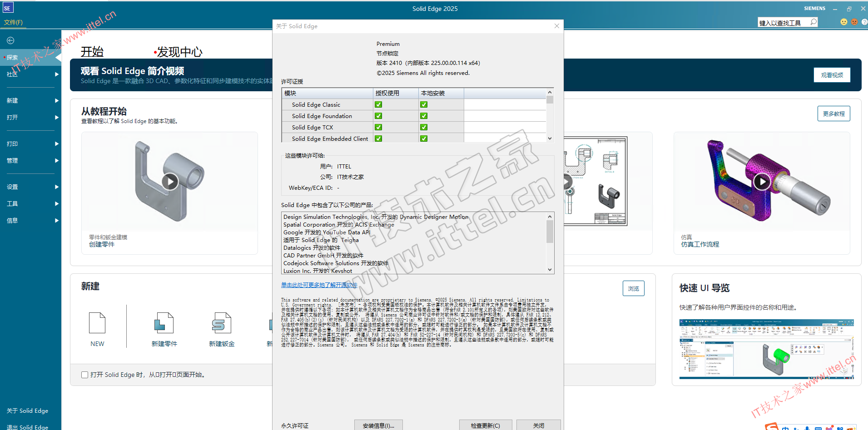Select the Solid Edge TCX module row
The image size is (868, 430).
pyautogui.click(x=414, y=127)
